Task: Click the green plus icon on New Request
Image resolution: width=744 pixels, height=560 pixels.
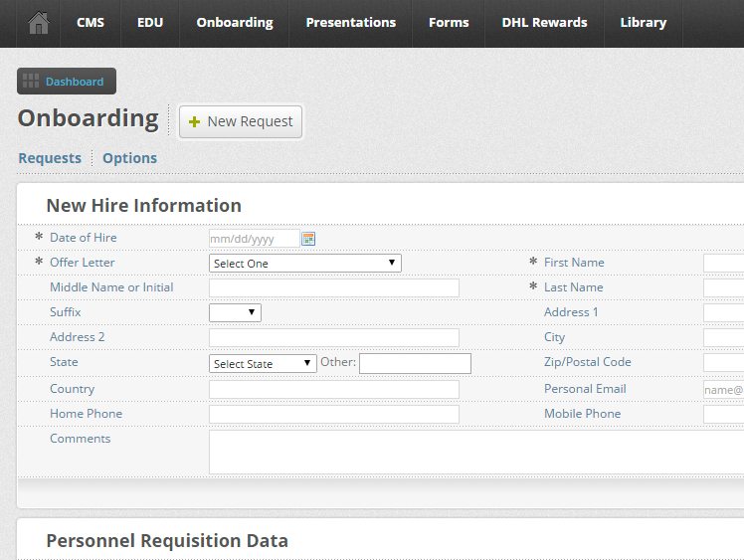Action: click(194, 122)
